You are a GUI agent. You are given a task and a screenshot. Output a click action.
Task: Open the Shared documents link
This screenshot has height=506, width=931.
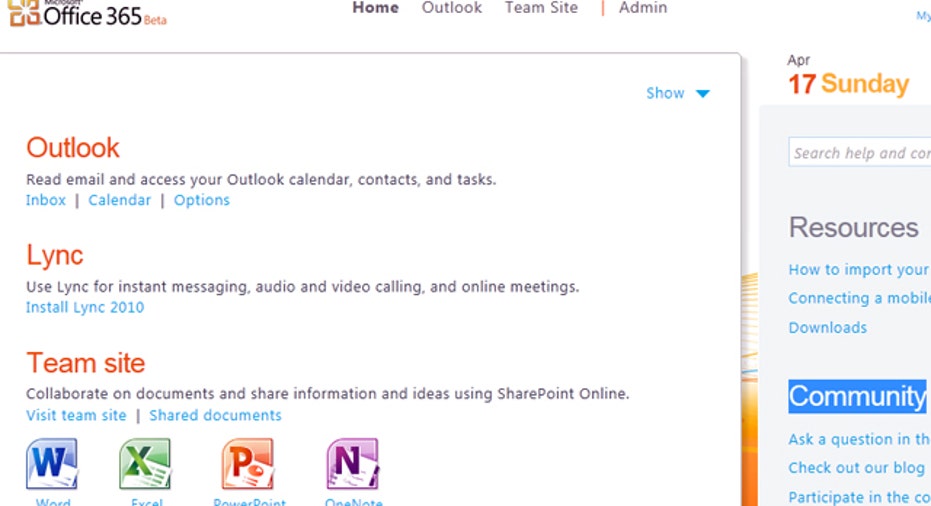215,415
